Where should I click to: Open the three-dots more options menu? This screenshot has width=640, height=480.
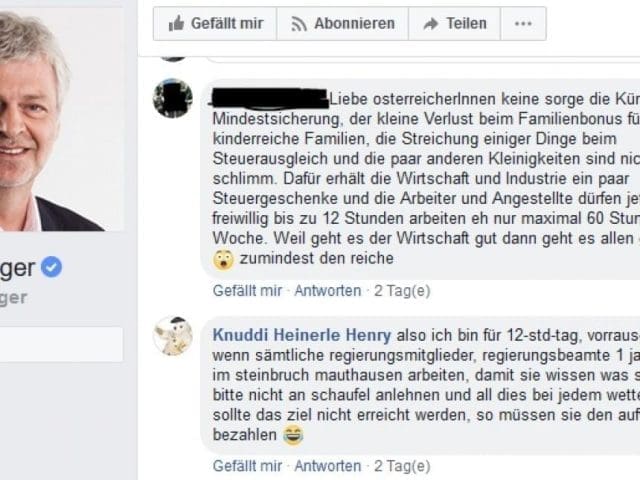point(523,23)
